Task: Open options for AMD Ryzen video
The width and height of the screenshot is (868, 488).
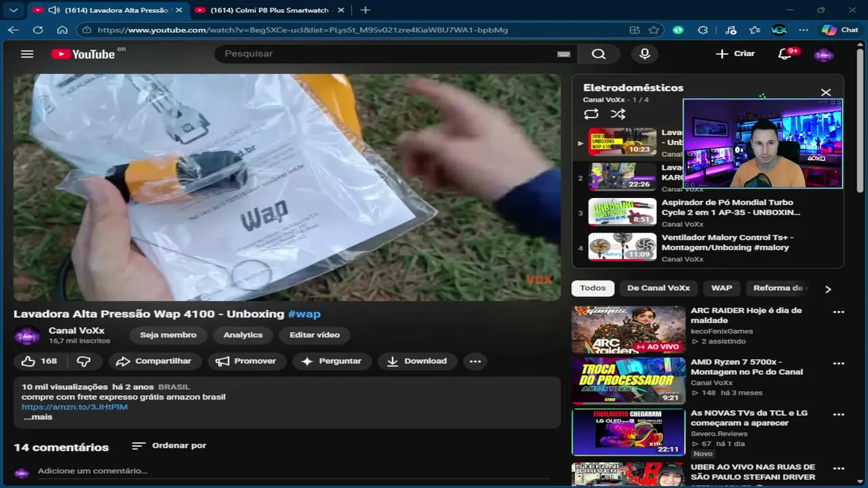Action: click(x=839, y=363)
